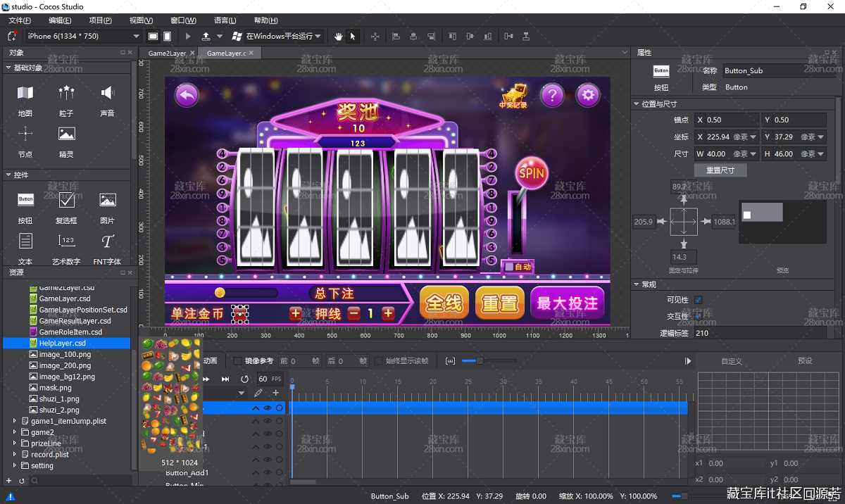The height and width of the screenshot is (504, 845).
Task: Toggle the Visibility (可见性) checkbox
Action: [699, 300]
